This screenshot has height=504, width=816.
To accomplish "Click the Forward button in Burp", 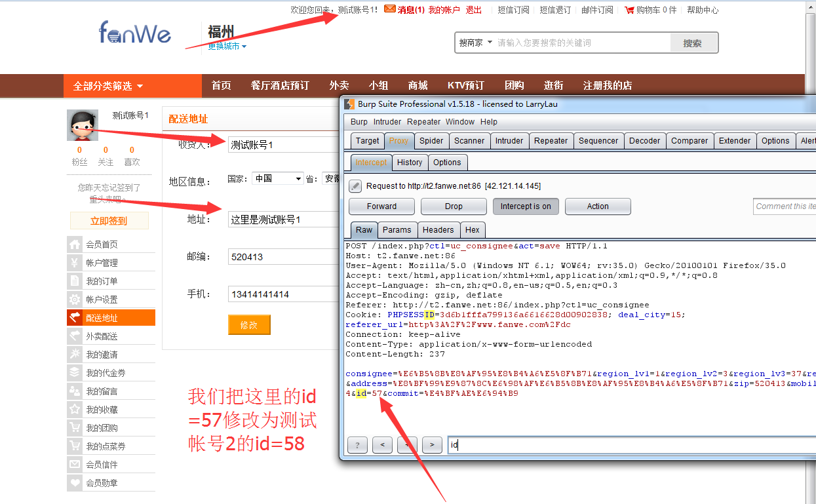I will point(381,206).
